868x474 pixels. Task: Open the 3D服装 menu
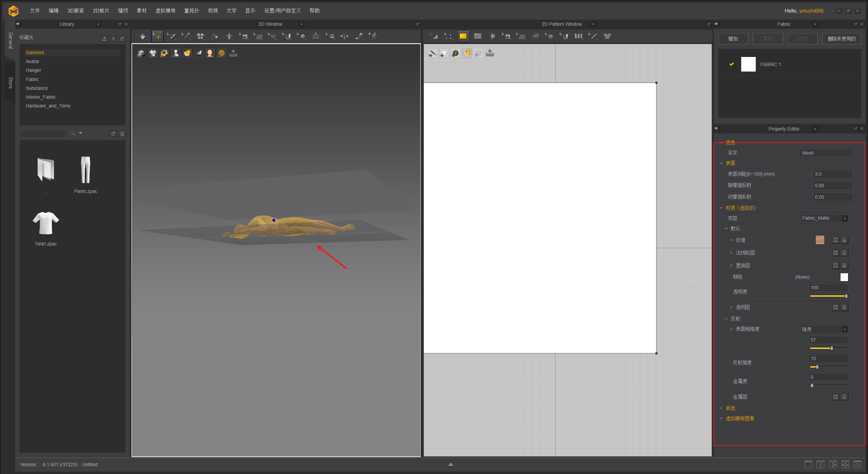point(76,11)
